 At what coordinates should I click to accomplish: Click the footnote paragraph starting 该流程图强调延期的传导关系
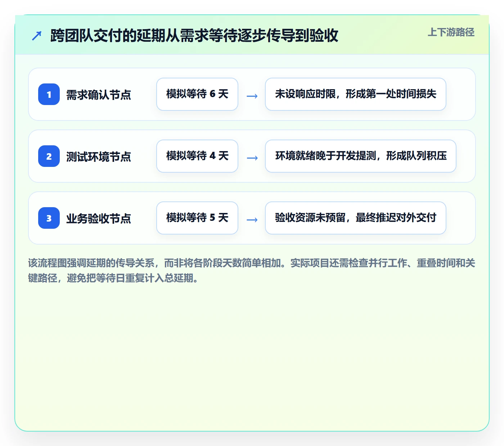point(252,270)
